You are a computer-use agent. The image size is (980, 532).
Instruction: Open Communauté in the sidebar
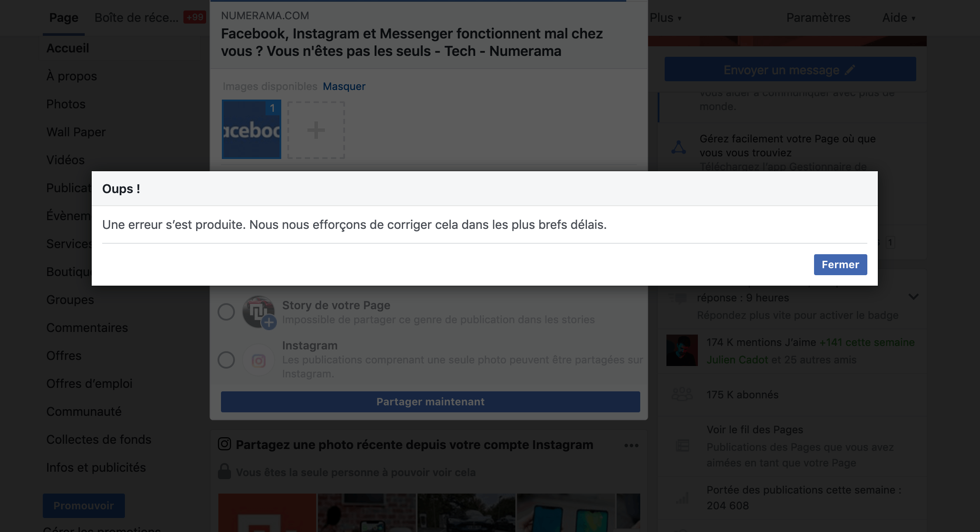coord(84,411)
